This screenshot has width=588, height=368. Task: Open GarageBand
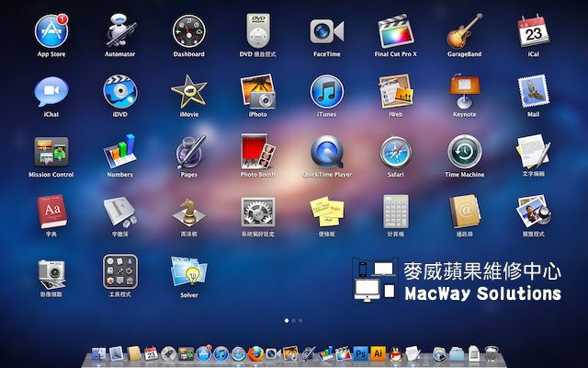(464, 31)
